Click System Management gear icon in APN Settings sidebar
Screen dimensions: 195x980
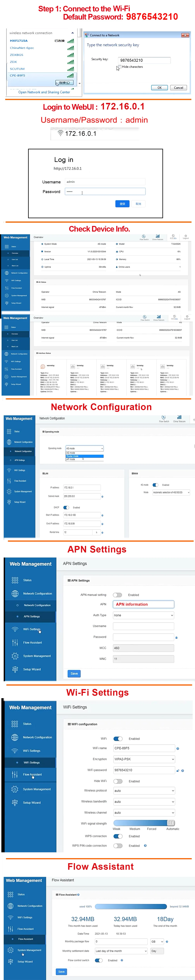pyautogui.click(x=15, y=656)
